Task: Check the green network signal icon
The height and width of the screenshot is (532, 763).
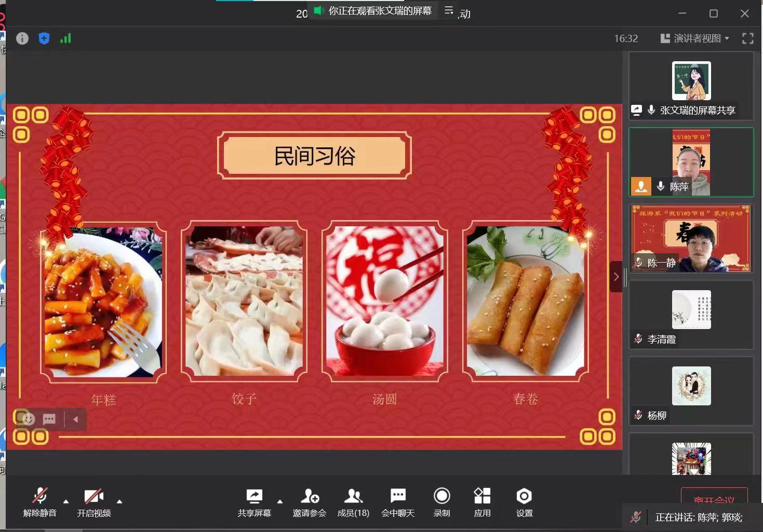Action: (x=65, y=38)
